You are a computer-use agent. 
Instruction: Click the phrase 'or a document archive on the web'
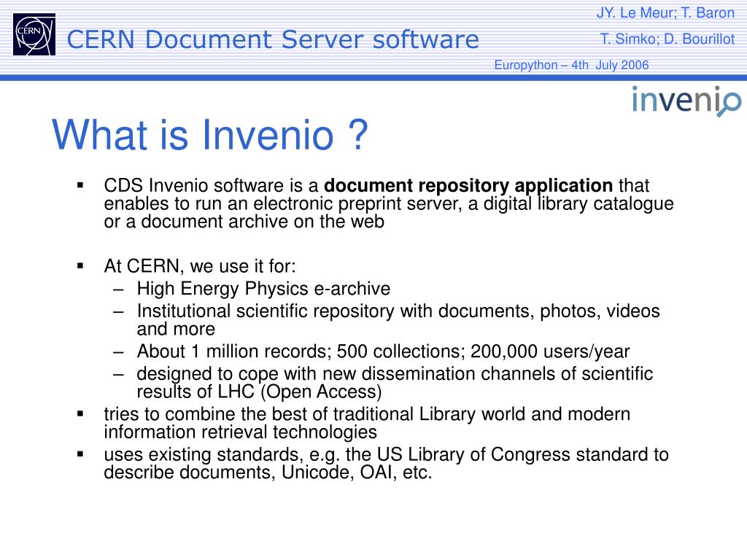pyautogui.click(x=244, y=222)
